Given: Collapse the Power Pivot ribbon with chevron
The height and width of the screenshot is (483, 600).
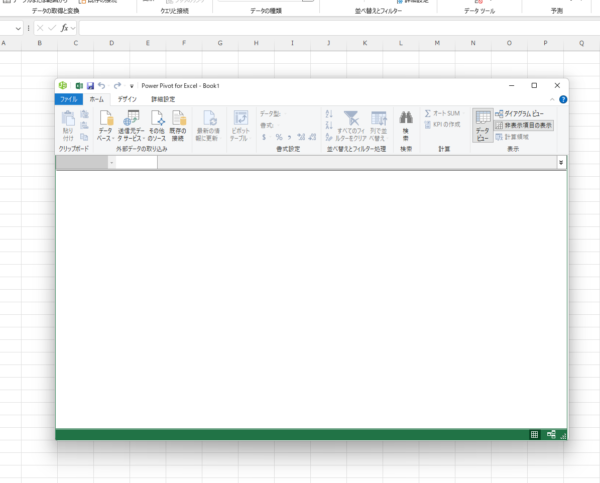Looking at the screenshot, I should pos(553,100).
